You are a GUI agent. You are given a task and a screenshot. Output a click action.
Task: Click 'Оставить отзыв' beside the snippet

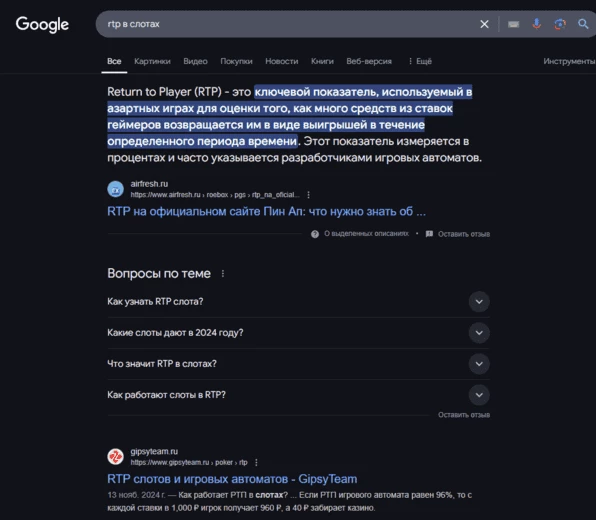point(464,234)
